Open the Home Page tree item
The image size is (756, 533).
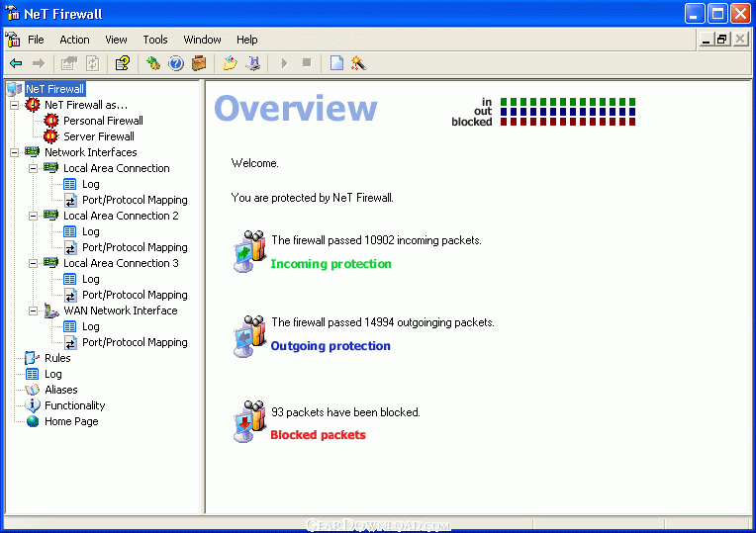71,421
